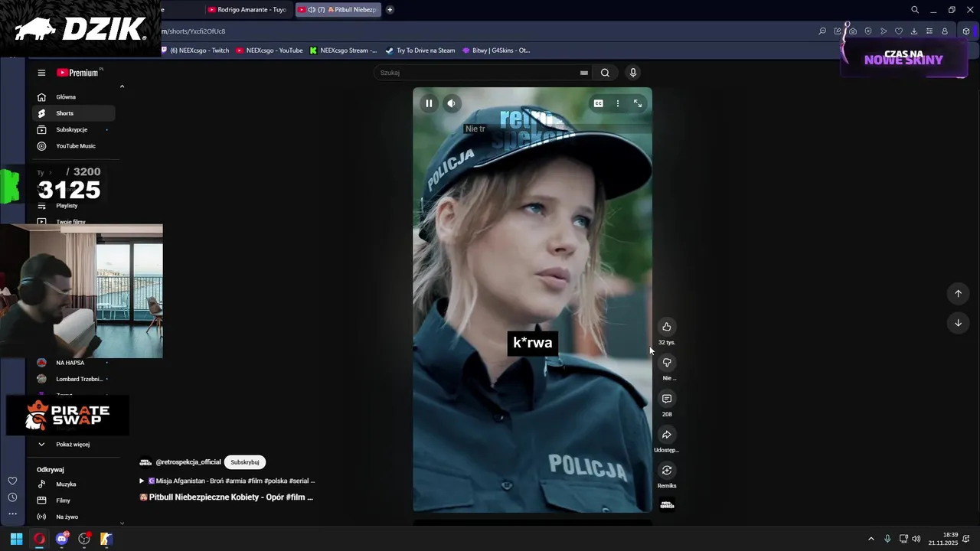Image resolution: width=980 pixels, height=551 pixels.
Task: Start voice search with microphone
Action: [632, 73]
